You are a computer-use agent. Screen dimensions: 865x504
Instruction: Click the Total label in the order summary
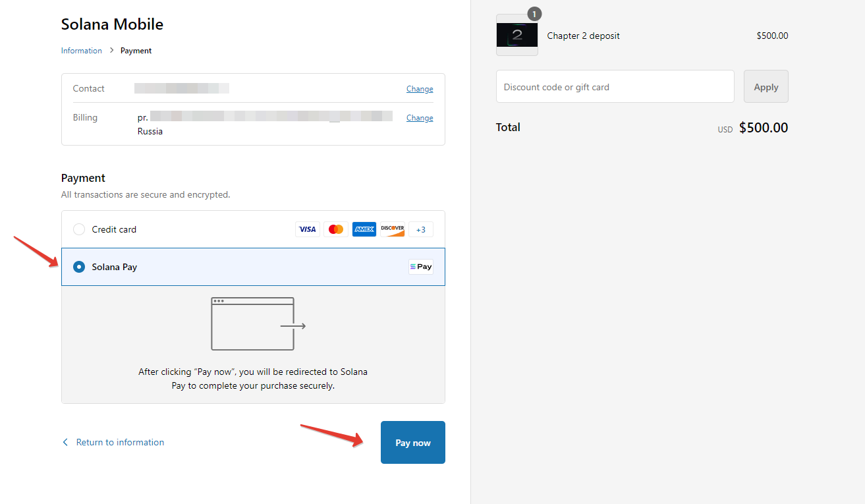coord(508,127)
